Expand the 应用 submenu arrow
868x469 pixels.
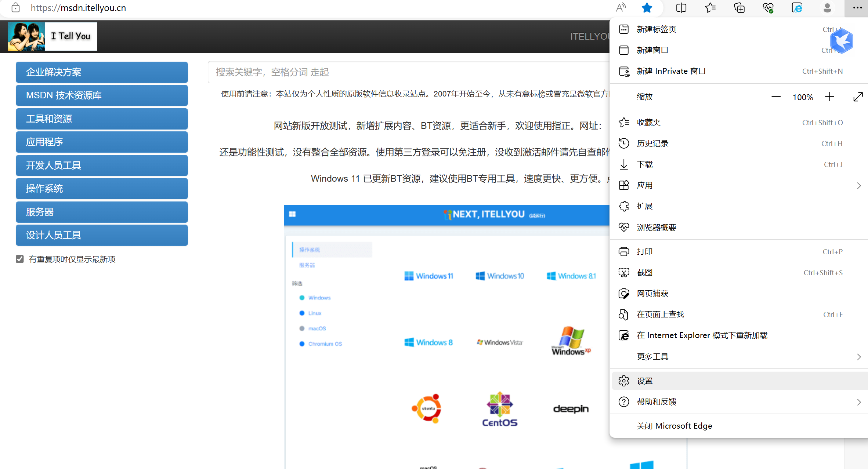click(859, 186)
